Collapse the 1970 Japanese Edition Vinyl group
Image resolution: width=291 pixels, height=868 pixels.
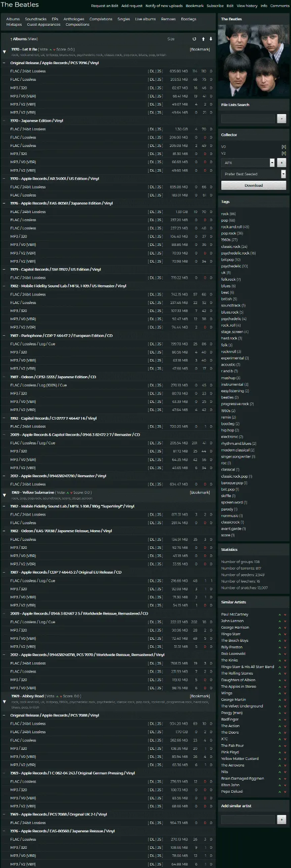[x=5, y=121]
